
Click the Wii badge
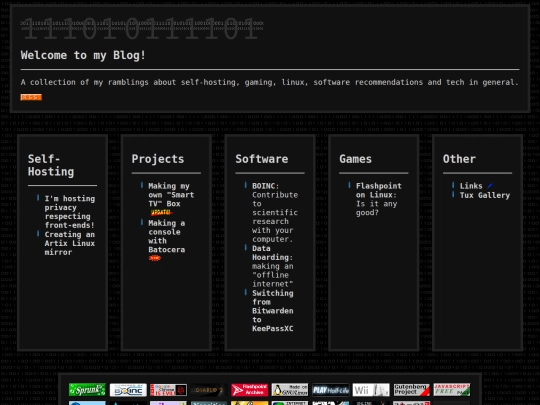(x=371, y=390)
